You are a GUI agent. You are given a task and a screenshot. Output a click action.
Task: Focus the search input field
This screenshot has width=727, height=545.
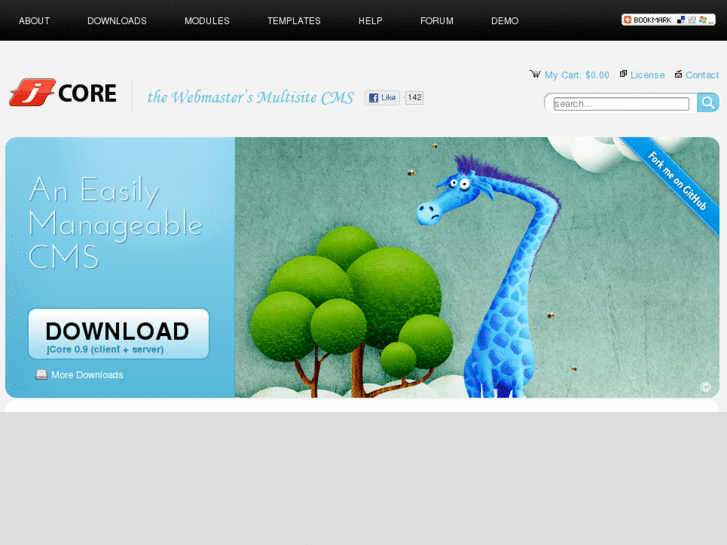point(621,103)
